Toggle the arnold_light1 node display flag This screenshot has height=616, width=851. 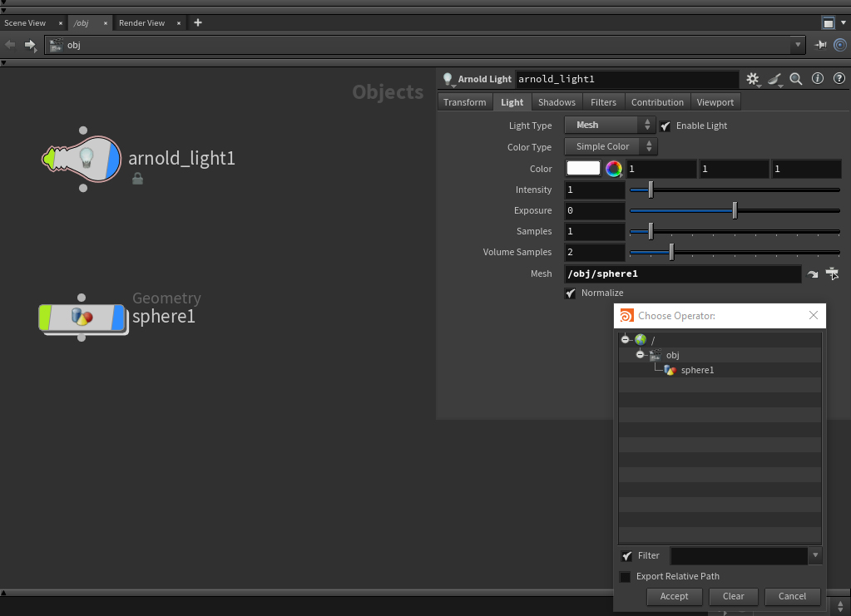(113, 159)
